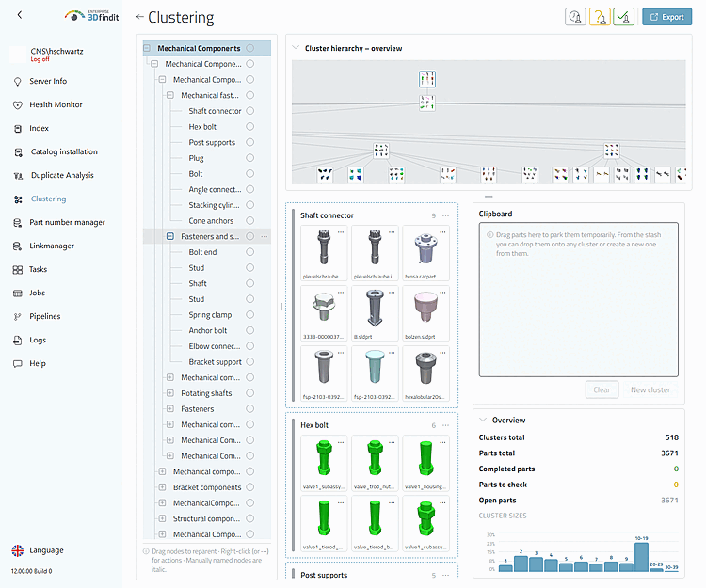Open the Shaft connector cluster more options
706x588 pixels.
pyautogui.click(x=446, y=216)
